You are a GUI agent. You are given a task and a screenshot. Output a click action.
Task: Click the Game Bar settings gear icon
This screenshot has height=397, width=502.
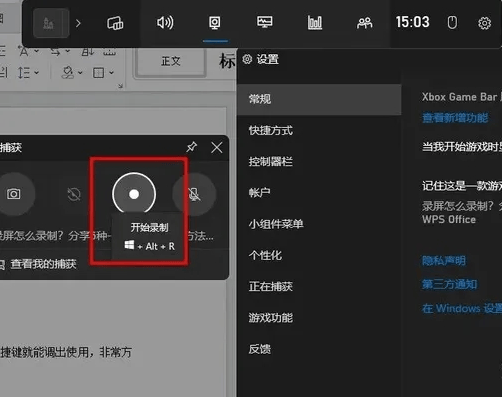484,23
